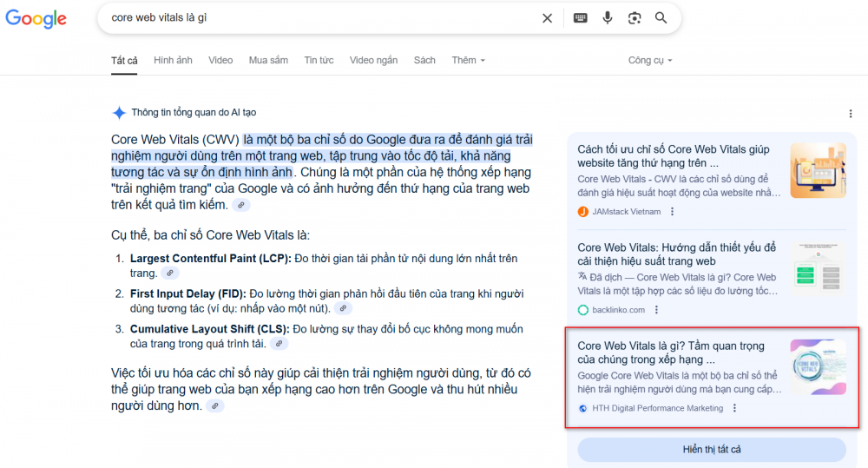Click the link icon after the CLS item
This screenshot has width=868, height=468.
point(279,344)
